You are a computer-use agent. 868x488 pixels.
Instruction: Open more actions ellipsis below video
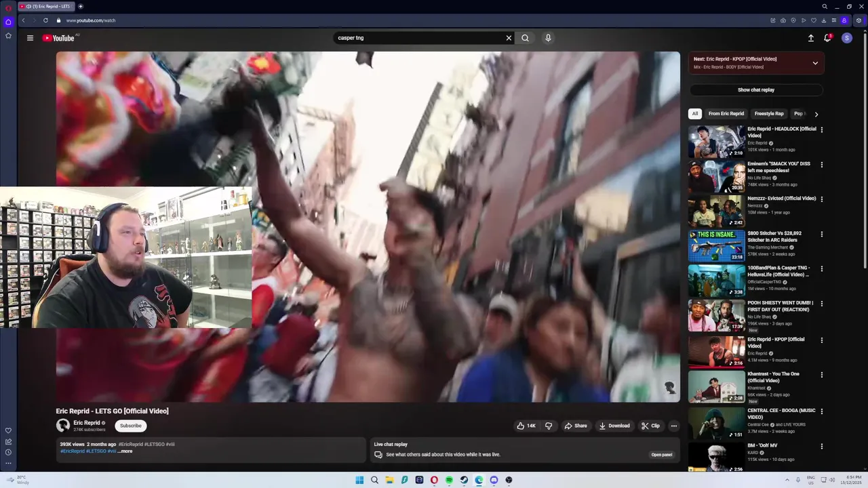(673, 426)
